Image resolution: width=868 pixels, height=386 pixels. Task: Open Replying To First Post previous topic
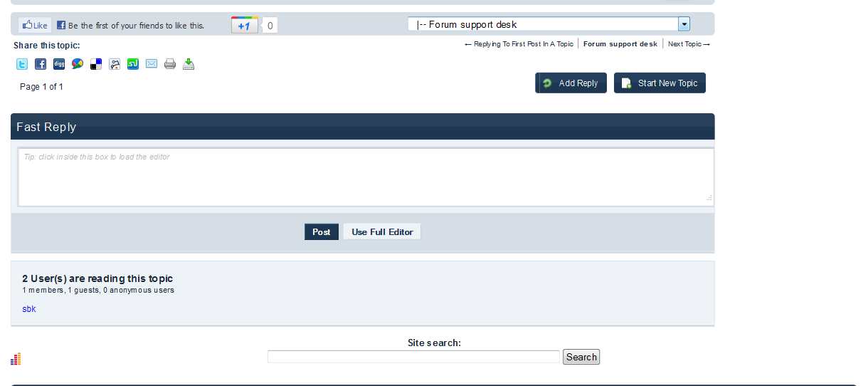pos(519,44)
